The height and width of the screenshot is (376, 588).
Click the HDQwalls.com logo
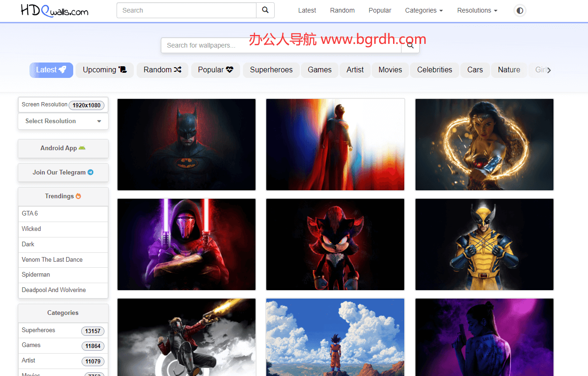[x=55, y=11]
